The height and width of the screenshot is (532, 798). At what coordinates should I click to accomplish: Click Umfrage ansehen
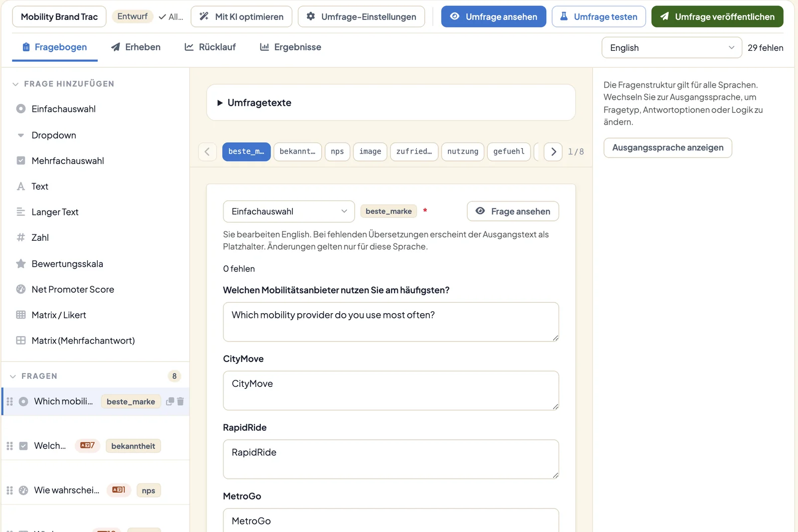(494, 16)
